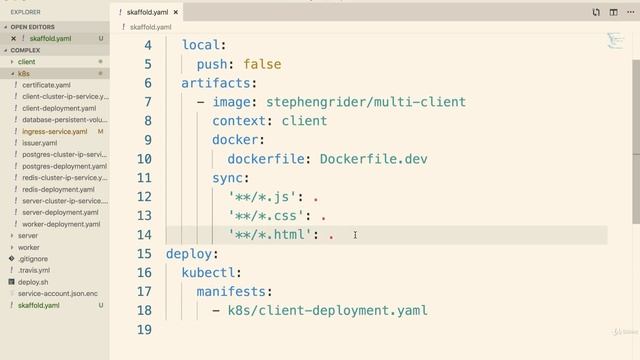Click line number 10 in the gutter
Screen dimensions: 640x360
tap(144, 159)
